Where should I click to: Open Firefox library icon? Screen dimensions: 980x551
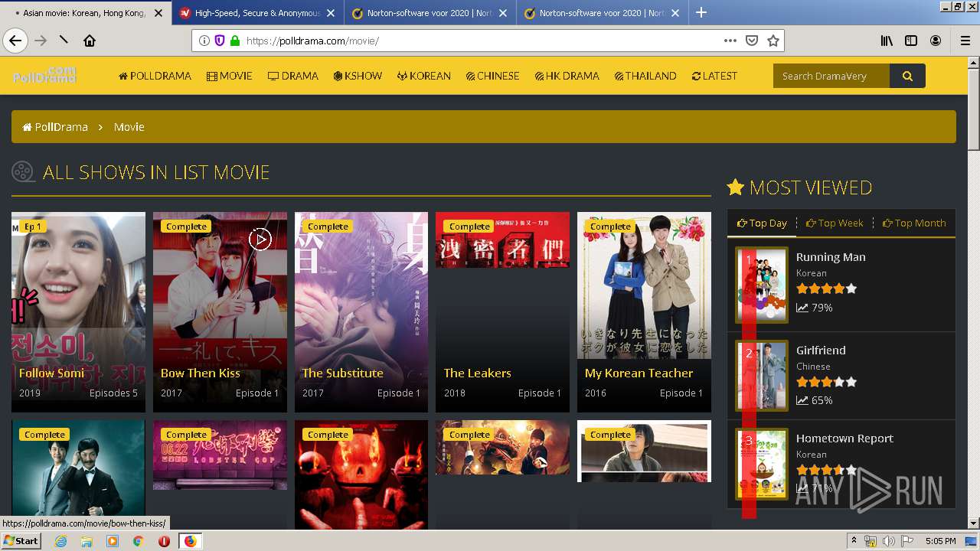click(x=887, y=41)
